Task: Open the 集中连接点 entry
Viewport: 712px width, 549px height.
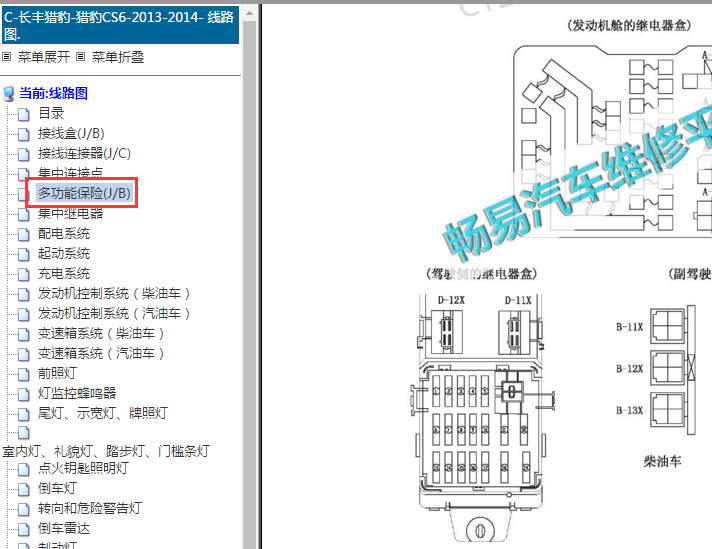Action: point(70,172)
